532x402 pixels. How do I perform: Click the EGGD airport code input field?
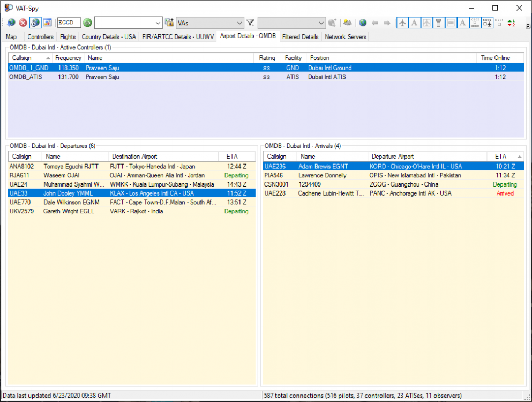(x=69, y=23)
